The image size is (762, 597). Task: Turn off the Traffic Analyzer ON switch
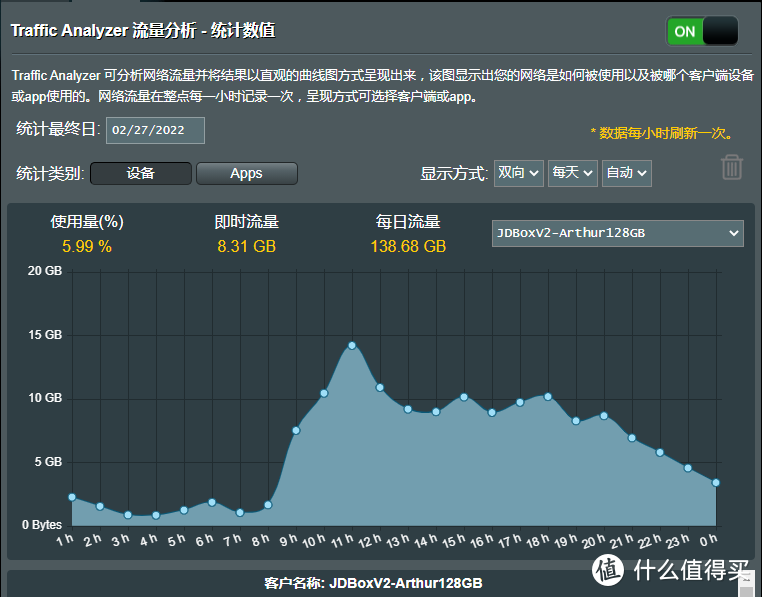click(702, 31)
